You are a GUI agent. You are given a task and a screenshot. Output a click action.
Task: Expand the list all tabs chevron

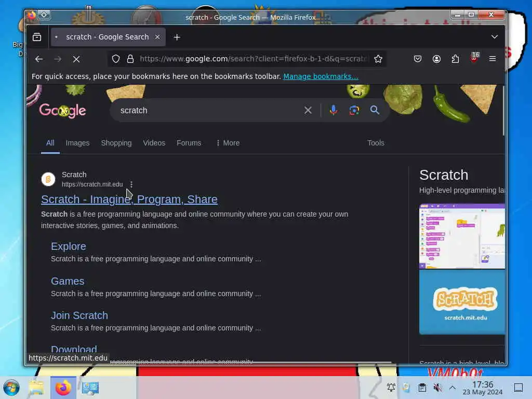point(495,37)
